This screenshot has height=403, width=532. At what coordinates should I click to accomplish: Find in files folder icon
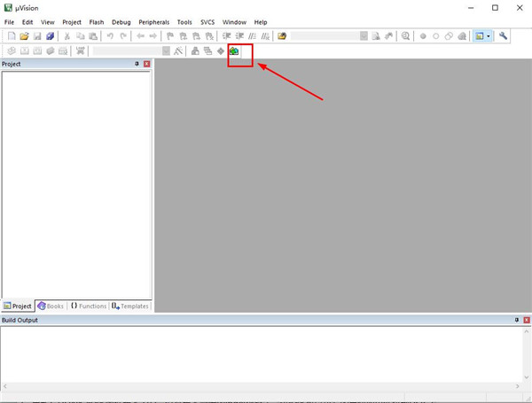[x=282, y=36]
